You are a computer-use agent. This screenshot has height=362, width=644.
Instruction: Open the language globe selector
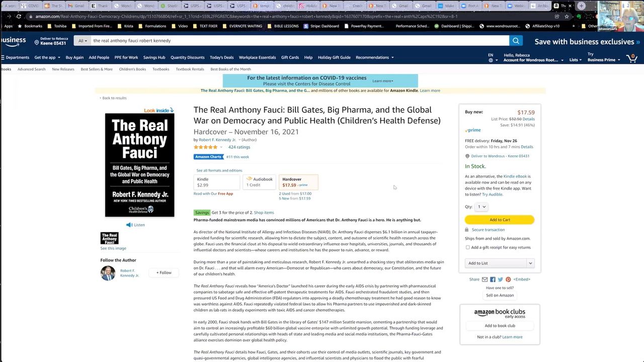(491, 60)
